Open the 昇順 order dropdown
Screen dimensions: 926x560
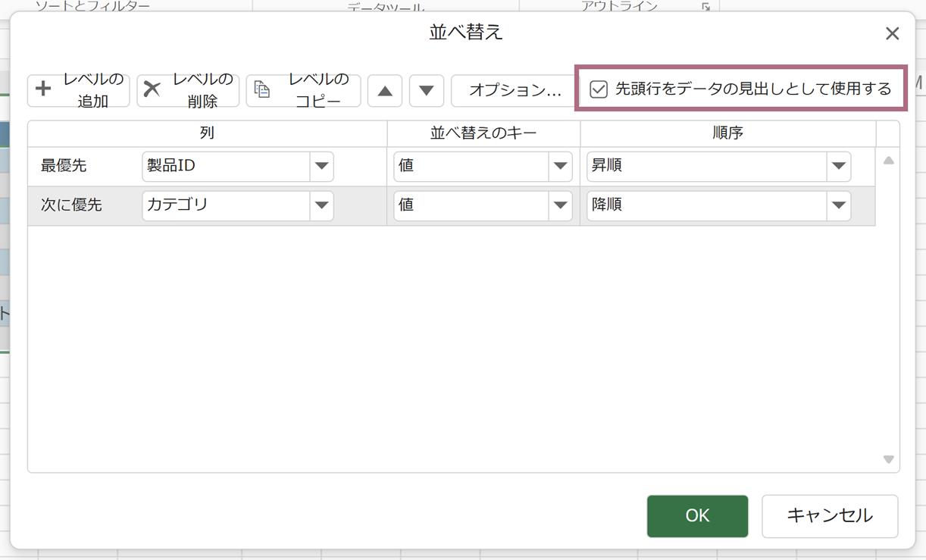tap(838, 166)
